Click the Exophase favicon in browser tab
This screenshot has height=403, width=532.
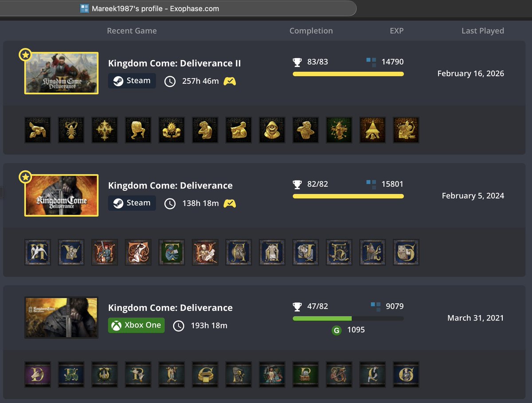point(85,8)
